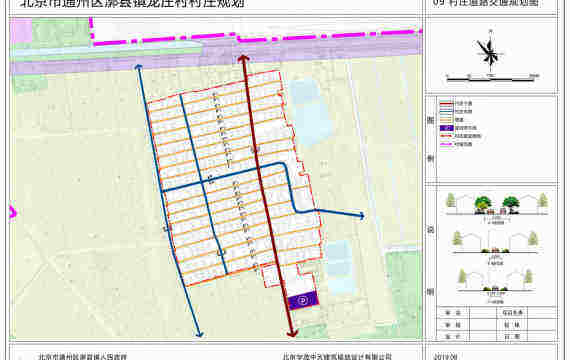Click the top street cross-section illustration with large trees
The width and height of the screenshot is (570, 360).
click(497, 205)
